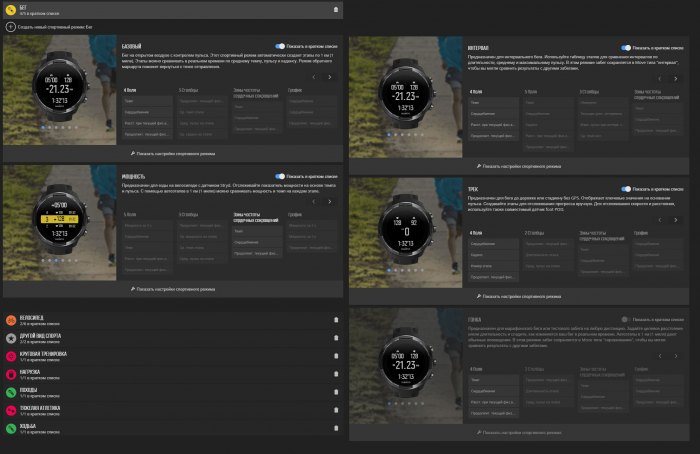Show sport mode settings under Базовый card

(173, 154)
